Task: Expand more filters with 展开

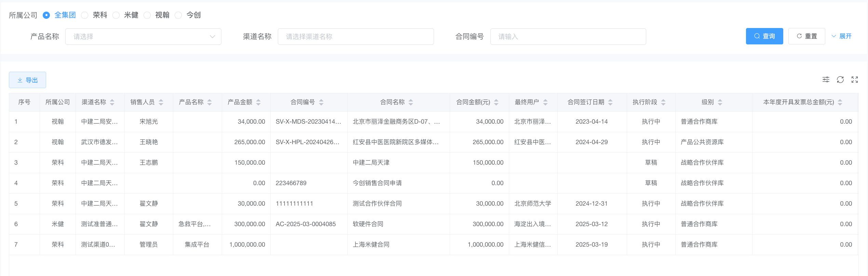Action: 841,36
